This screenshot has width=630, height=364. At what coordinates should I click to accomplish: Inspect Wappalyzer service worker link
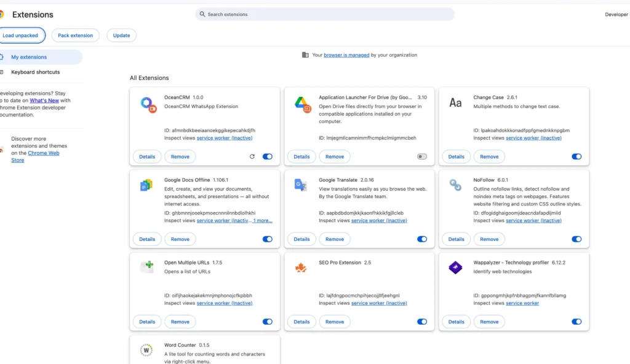pos(522,303)
